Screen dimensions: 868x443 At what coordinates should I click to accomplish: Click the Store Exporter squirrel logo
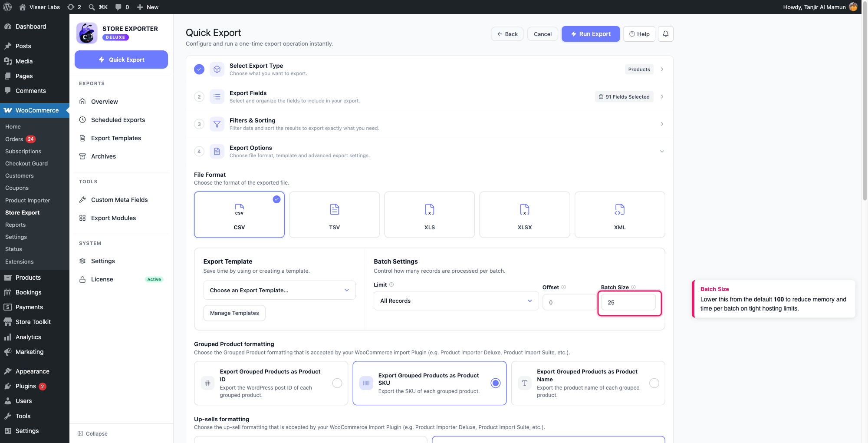(x=87, y=33)
